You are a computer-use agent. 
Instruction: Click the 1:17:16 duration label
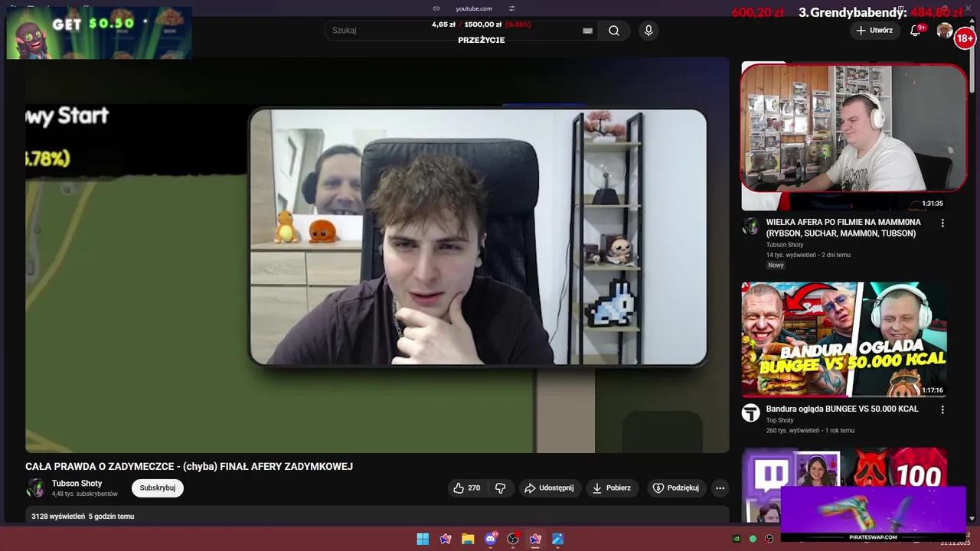coord(932,390)
